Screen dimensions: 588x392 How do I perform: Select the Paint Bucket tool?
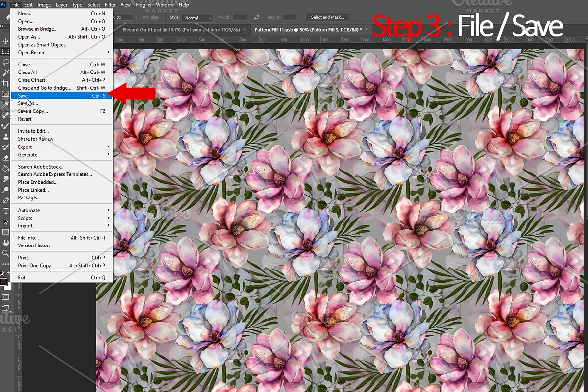pyautogui.click(x=6, y=168)
